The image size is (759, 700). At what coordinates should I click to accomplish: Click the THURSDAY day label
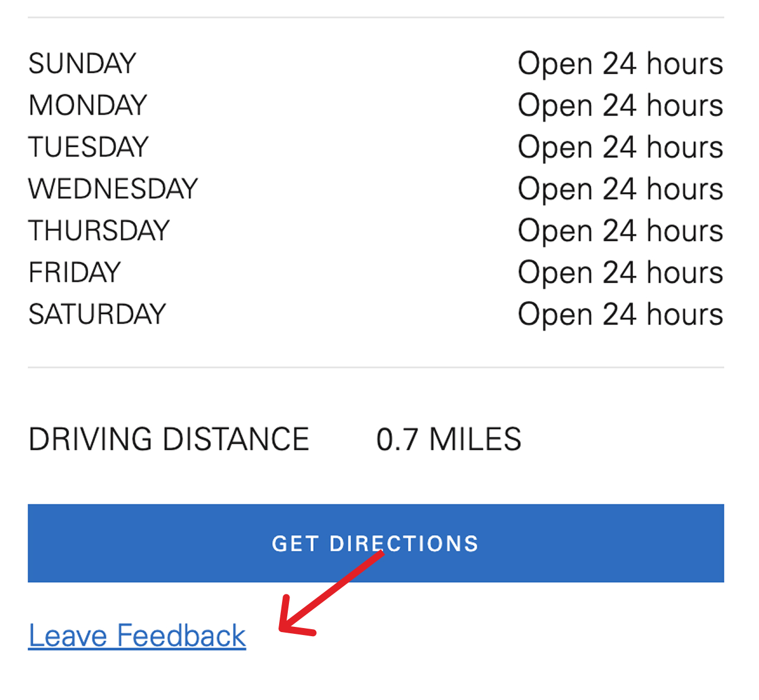(x=99, y=230)
